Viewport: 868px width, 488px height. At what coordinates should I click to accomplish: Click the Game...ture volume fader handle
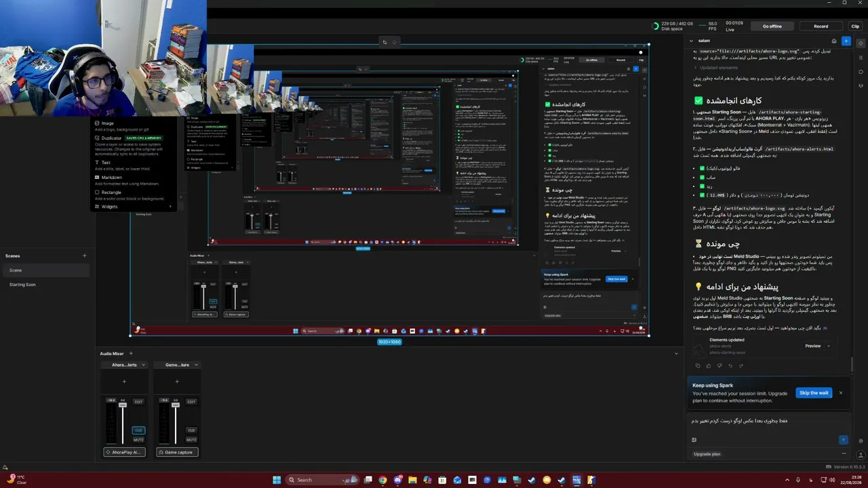176,405
